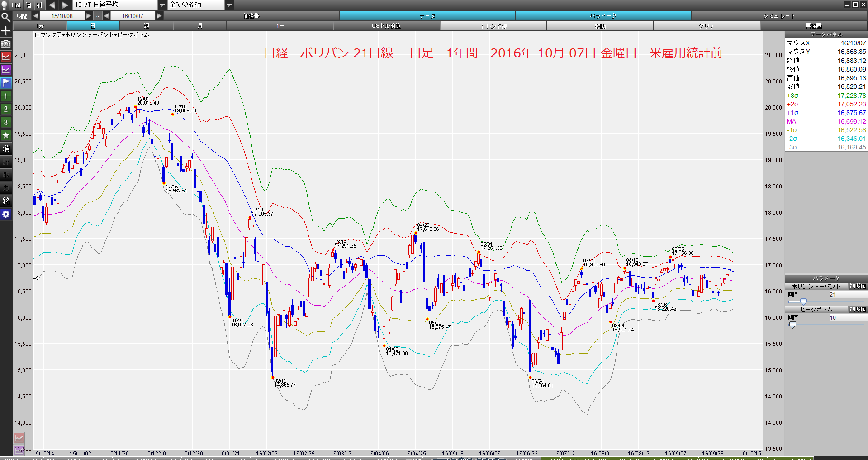Click the 期間 period label button
Image resolution: width=868 pixels, height=460 pixels.
pos(22,16)
